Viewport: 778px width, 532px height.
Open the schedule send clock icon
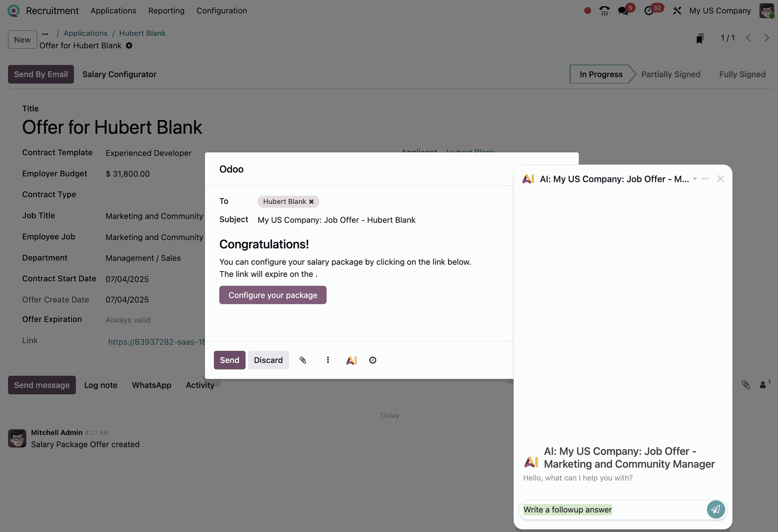click(x=373, y=360)
